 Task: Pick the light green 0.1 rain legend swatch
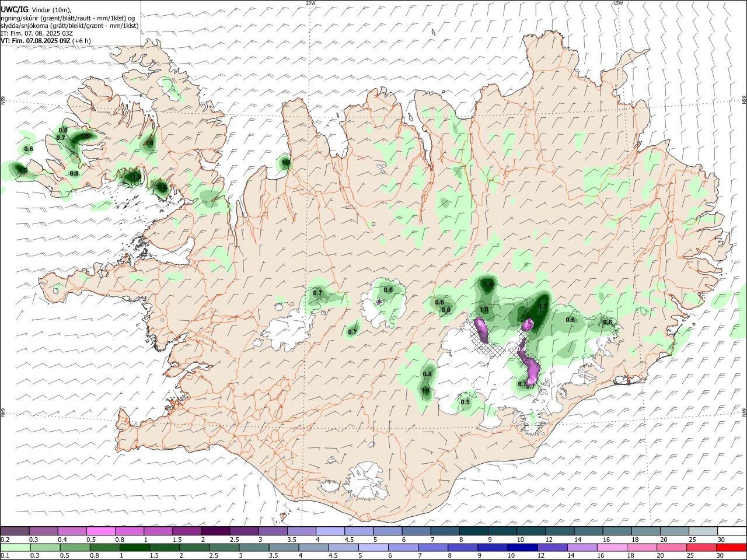point(15,547)
